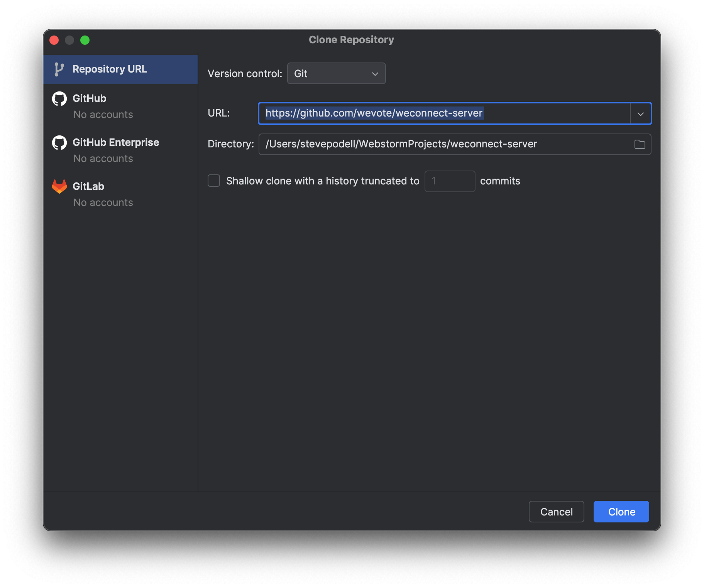Click the "URL:" label
The height and width of the screenshot is (588, 704).
[x=219, y=113]
